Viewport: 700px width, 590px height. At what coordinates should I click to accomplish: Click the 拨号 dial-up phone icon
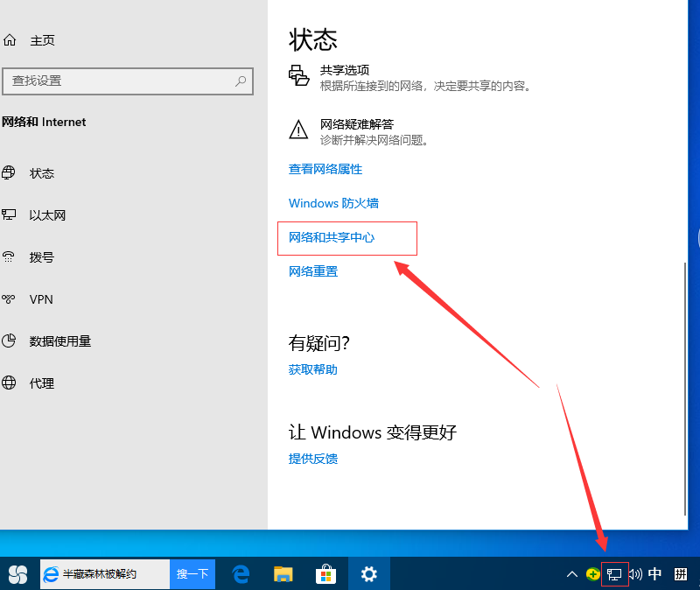11,256
